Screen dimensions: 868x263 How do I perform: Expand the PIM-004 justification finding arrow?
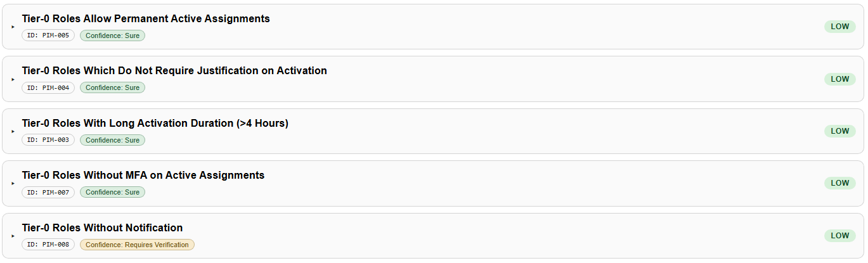(13, 79)
